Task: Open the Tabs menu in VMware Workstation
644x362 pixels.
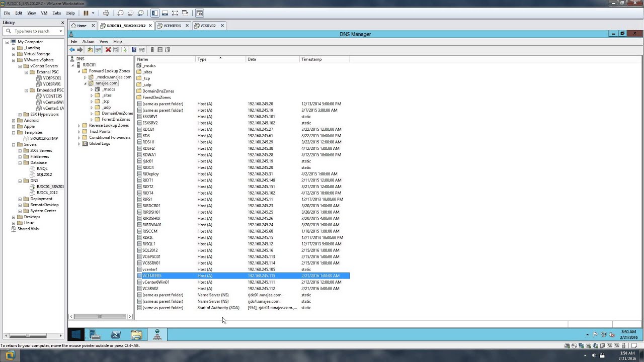Action: (57, 13)
